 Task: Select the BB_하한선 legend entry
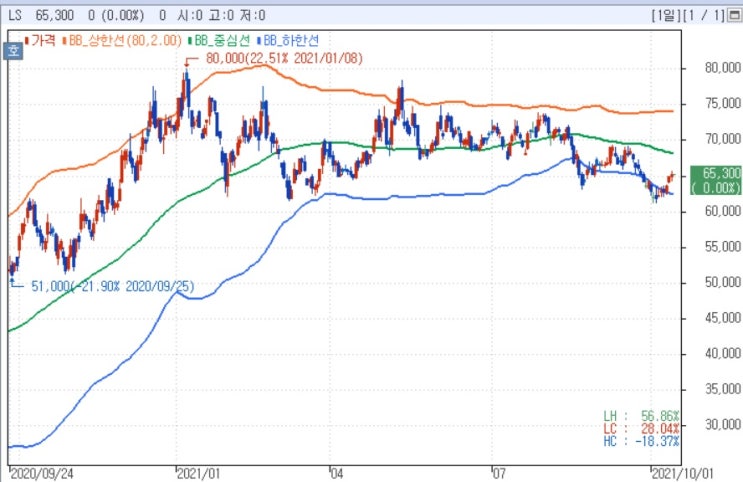click(288, 40)
